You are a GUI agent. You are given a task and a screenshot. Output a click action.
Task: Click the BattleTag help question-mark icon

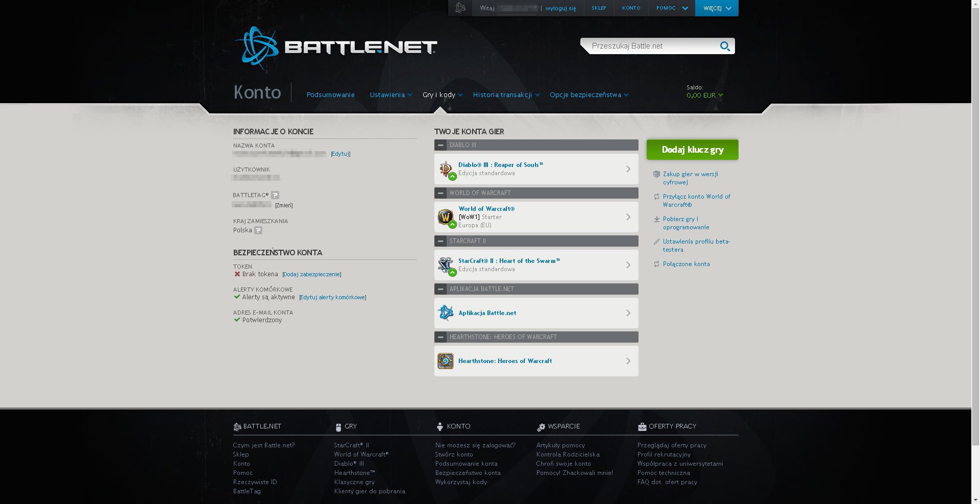275,195
